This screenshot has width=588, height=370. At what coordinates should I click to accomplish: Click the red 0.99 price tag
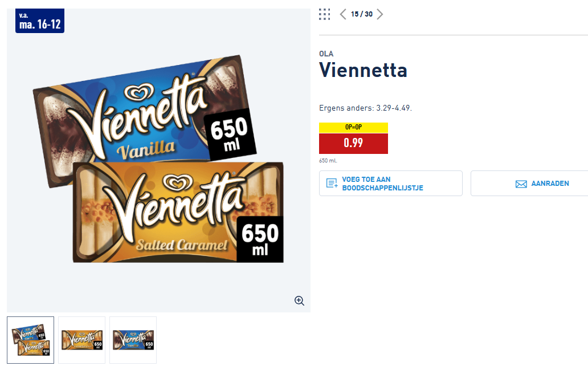[353, 143]
